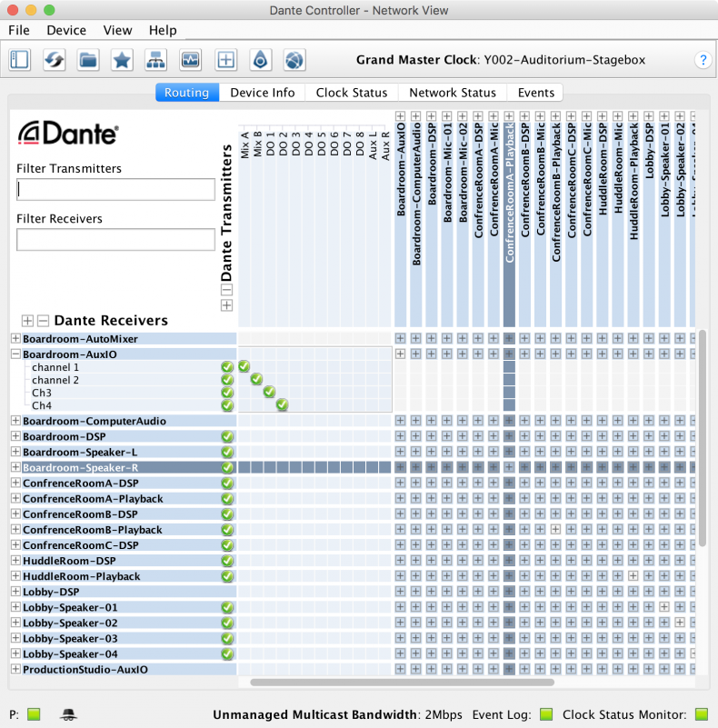The image size is (718, 728).
Task: Expand ConfrenceRoomA-DSP receiver
Action: [x=15, y=483]
